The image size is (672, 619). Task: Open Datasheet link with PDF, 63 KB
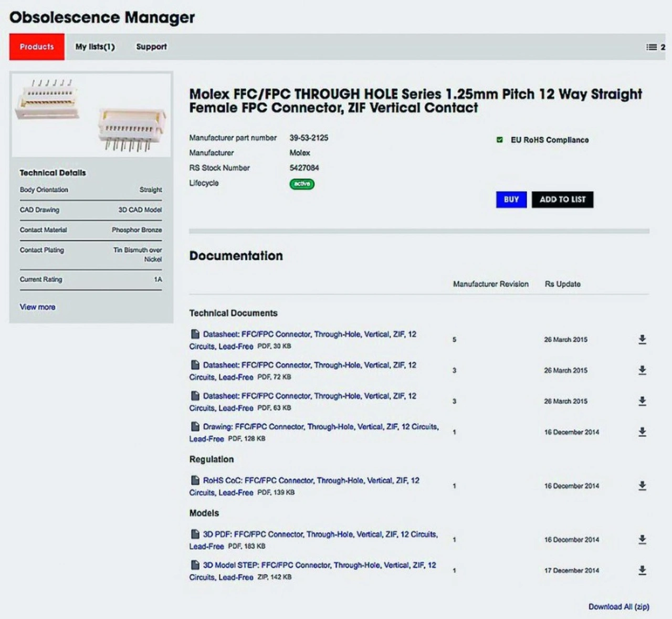(x=303, y=402)
